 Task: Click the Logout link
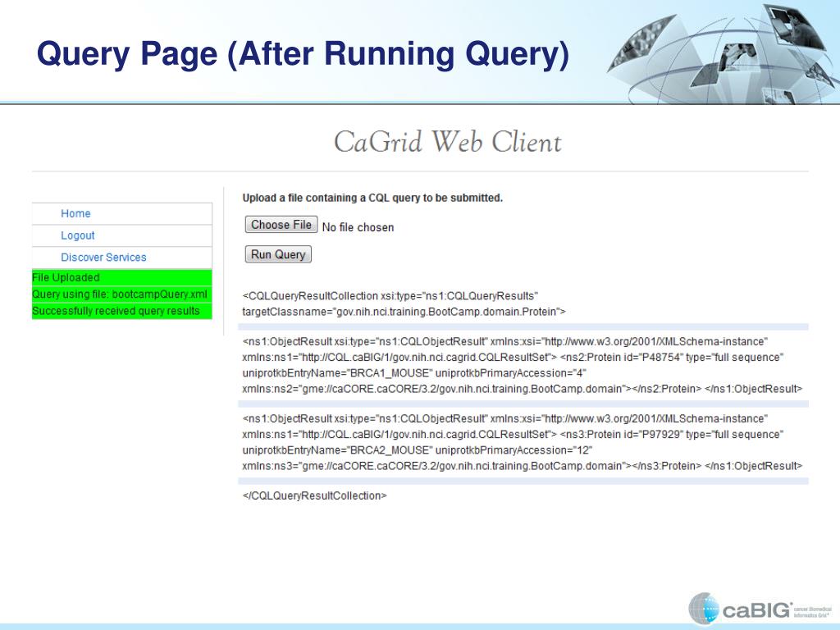[x=78, y=235]
